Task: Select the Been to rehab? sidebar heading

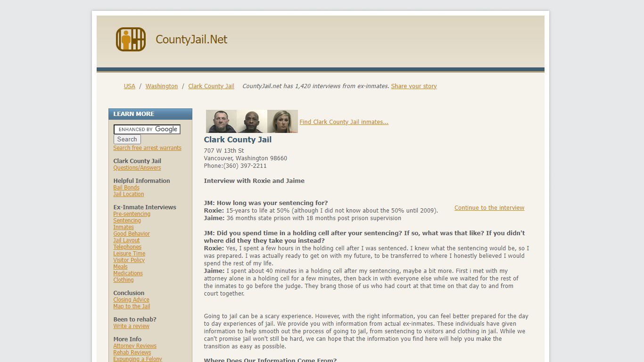Action: [135, 320]
